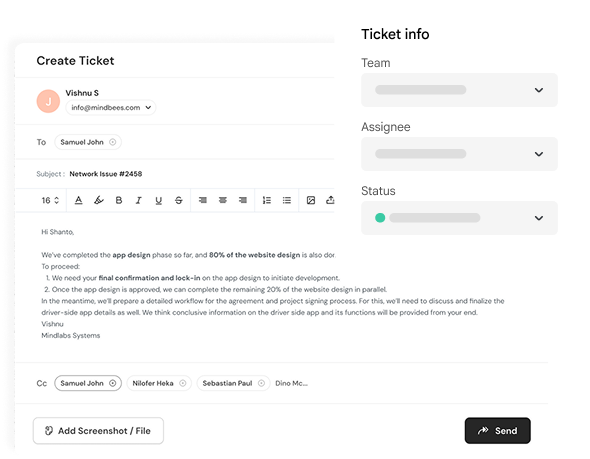Select the text color tool

[x=78, y=200]
